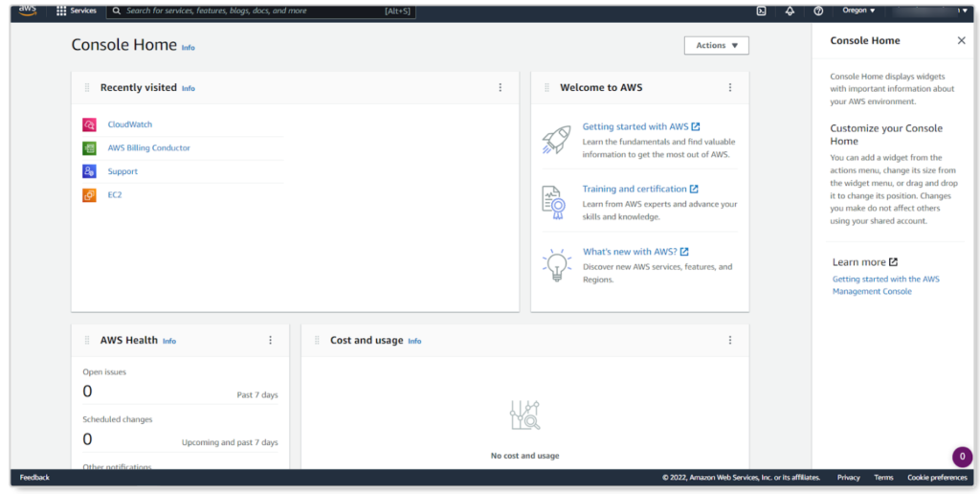Image resolution: width=980 pixels, height=494 pixels.
Task: Close the Console Home help panel
Action: pyautogui.click(x=961, y=40)
